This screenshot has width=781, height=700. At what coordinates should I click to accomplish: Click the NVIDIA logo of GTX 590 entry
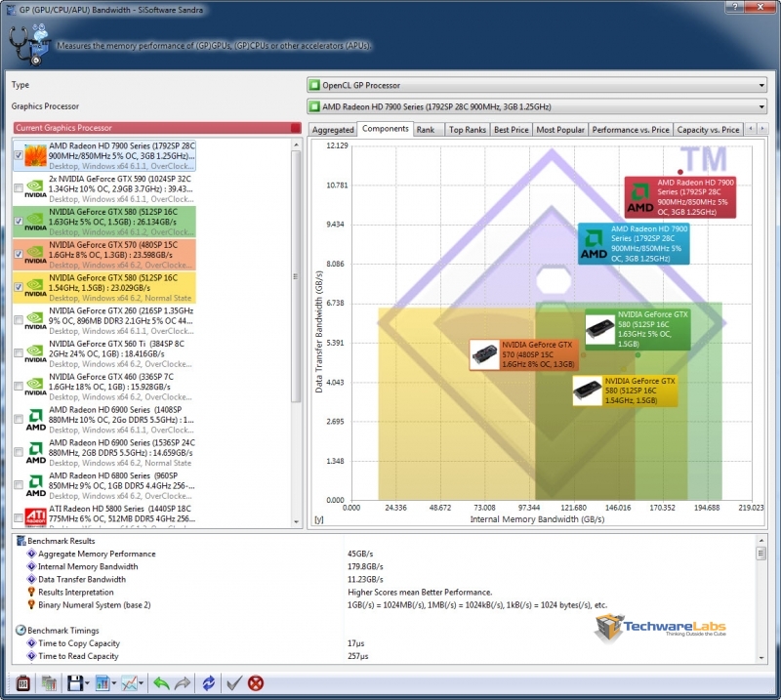(35, 188)
